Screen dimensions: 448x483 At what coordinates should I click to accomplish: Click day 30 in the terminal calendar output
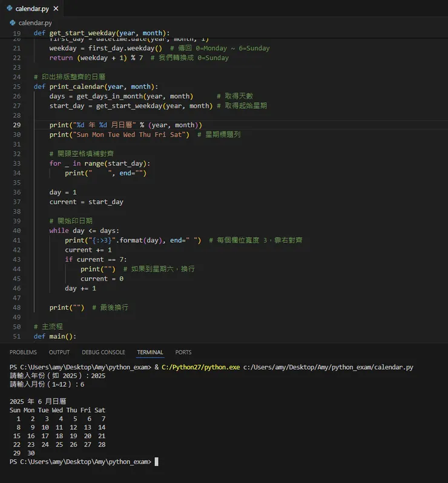(31, 453)
